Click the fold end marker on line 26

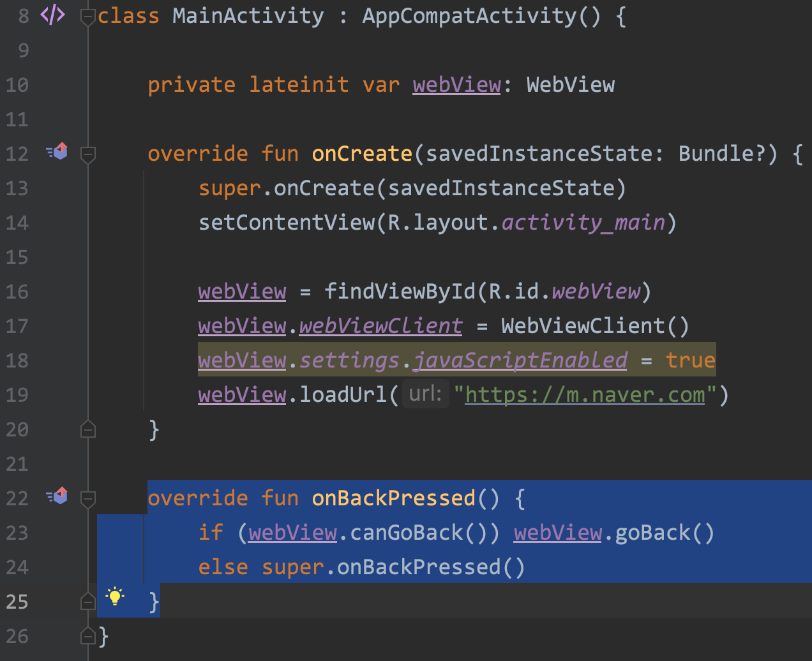tap(88, 635)
